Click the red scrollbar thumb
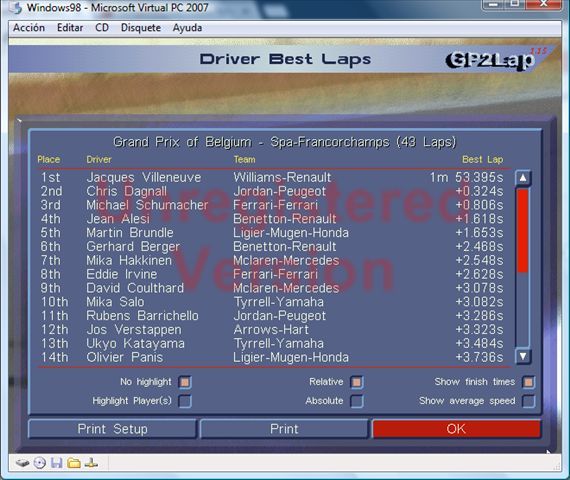The width and height of the screenshot is (570, 480). coord(523,230)
